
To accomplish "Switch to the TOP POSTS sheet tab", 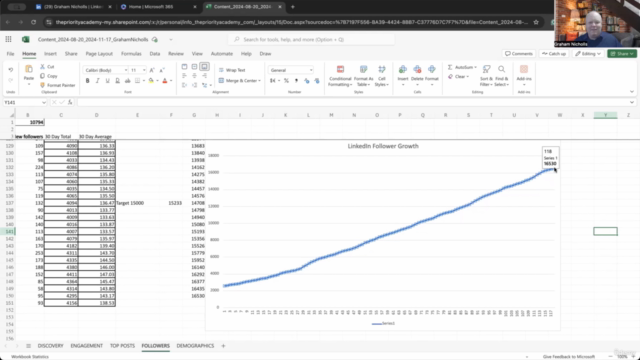I will tap(122, 346).
